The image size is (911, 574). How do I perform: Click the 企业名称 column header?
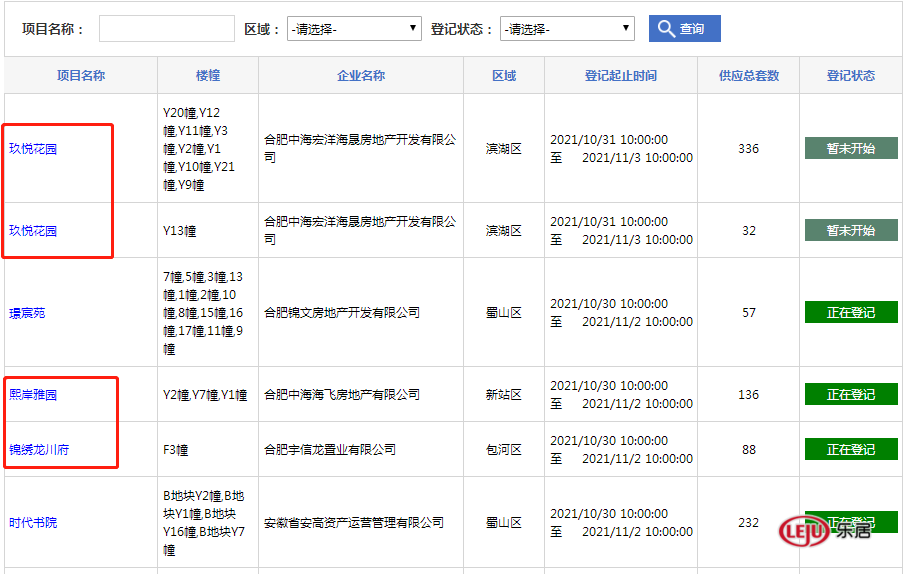click(361, 76)
